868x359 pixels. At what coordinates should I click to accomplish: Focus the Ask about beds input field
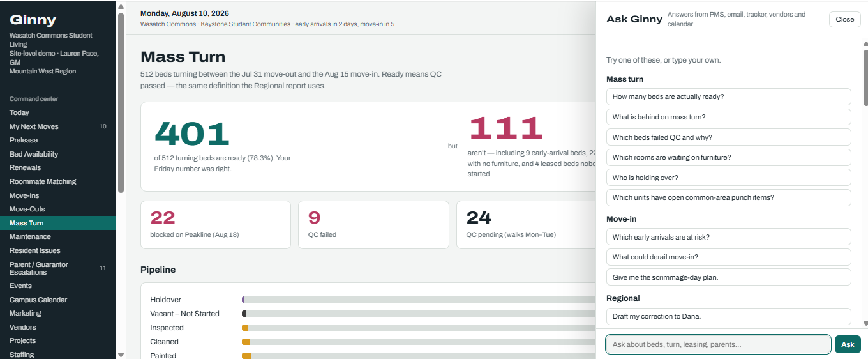[718, 344]
